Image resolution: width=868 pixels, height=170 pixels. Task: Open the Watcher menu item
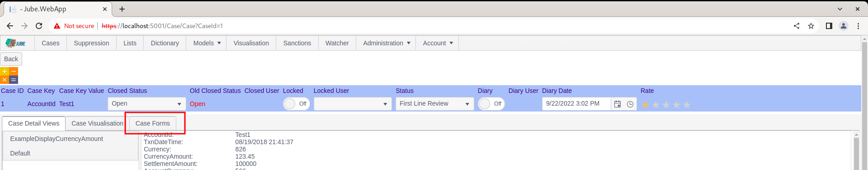pos(337,43)
